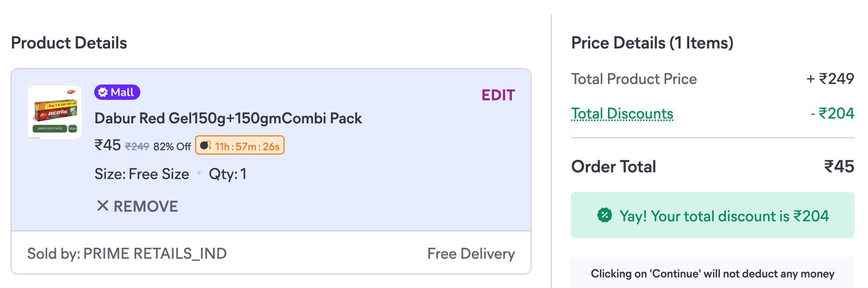
Task: Click the 82% Off discount text
Action: pyautogui.click(x=172, y=146)
